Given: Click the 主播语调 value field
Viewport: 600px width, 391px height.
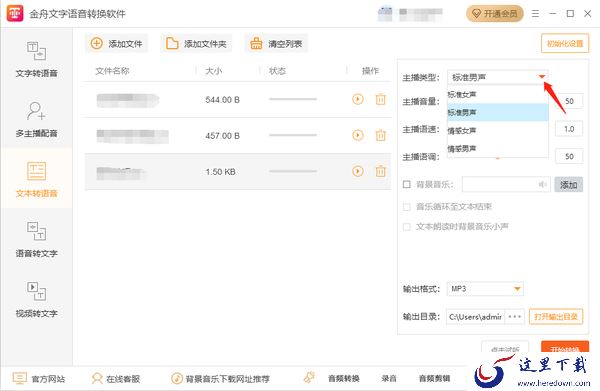Looking at the screenshot, I should pyautogui.click(x=569, y=156).
